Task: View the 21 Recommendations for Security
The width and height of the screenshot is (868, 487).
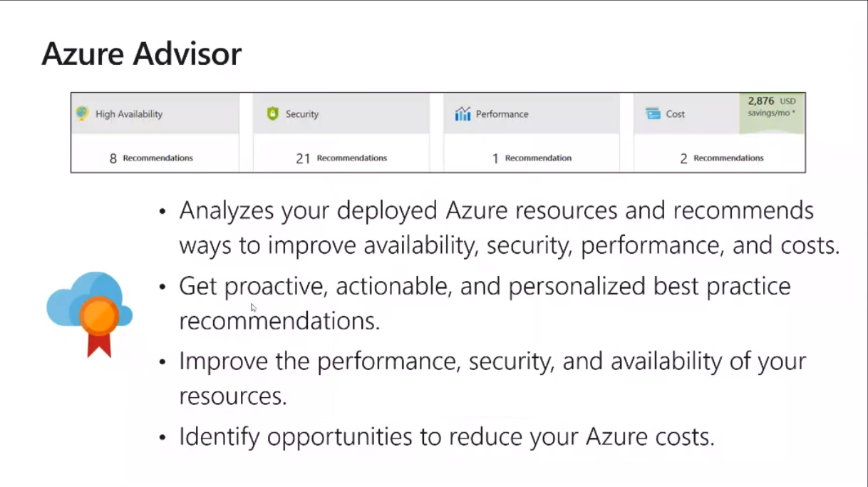Action: tap(341, 158)
